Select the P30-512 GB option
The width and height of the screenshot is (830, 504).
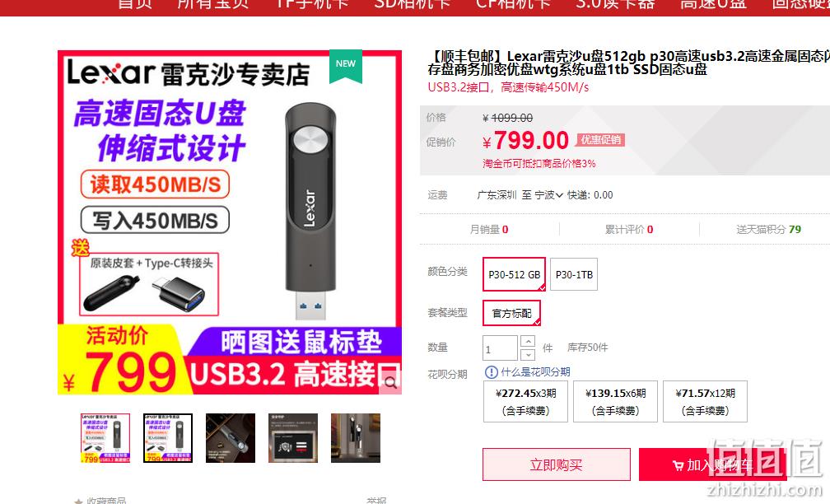coord(514,274)
